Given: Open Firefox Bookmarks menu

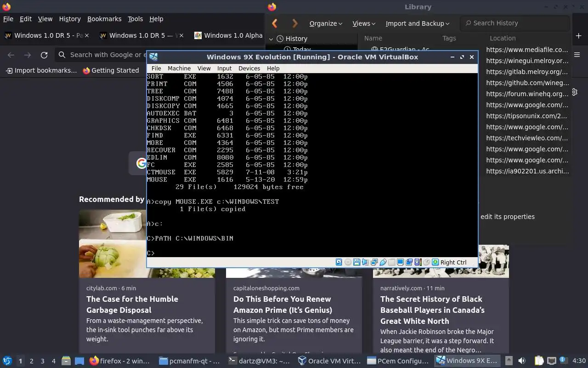Looking at the screenshot, I should coord(104,19).
